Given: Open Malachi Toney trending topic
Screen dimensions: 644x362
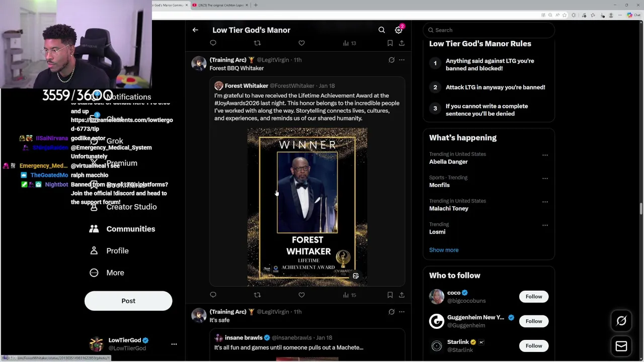Looking at the screenshot, I should tap(449, 209).
